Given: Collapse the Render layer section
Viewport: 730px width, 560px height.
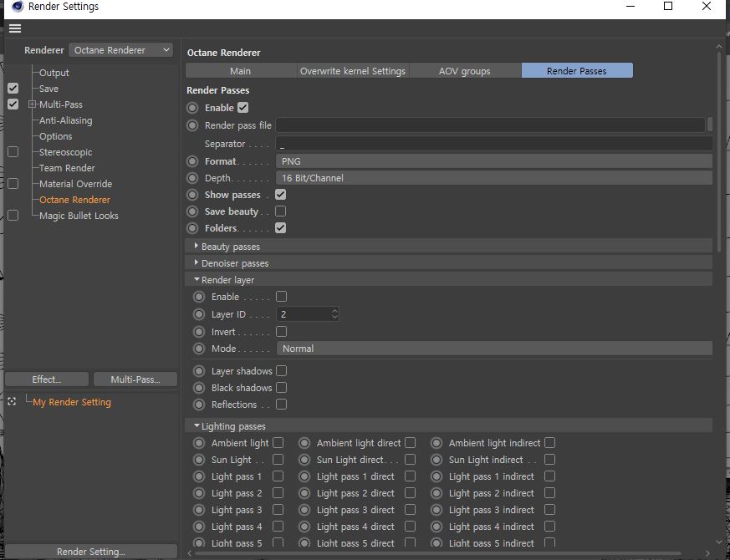Looking at the screenshot, I should (x=197, y=280).
